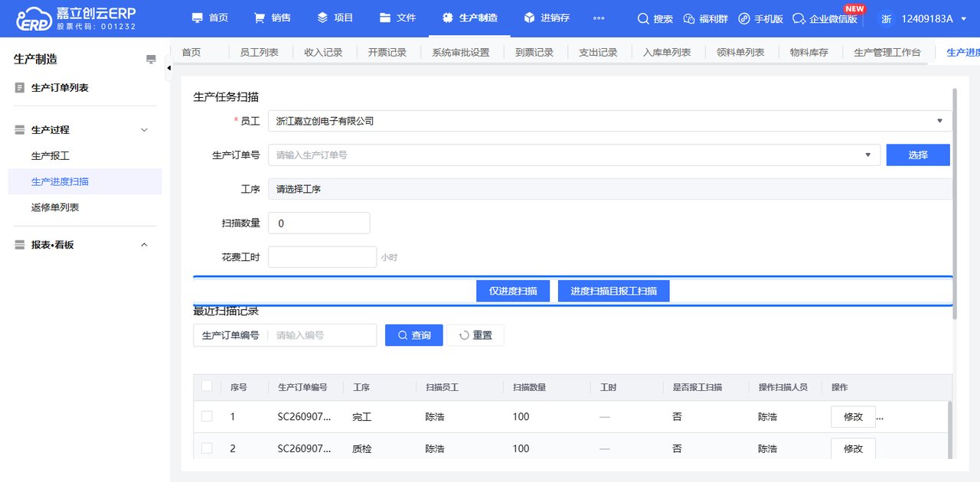Open the 福利群 link in header
Image resolution: width=980 pixels, height=482 pixels.
[705, 18]
